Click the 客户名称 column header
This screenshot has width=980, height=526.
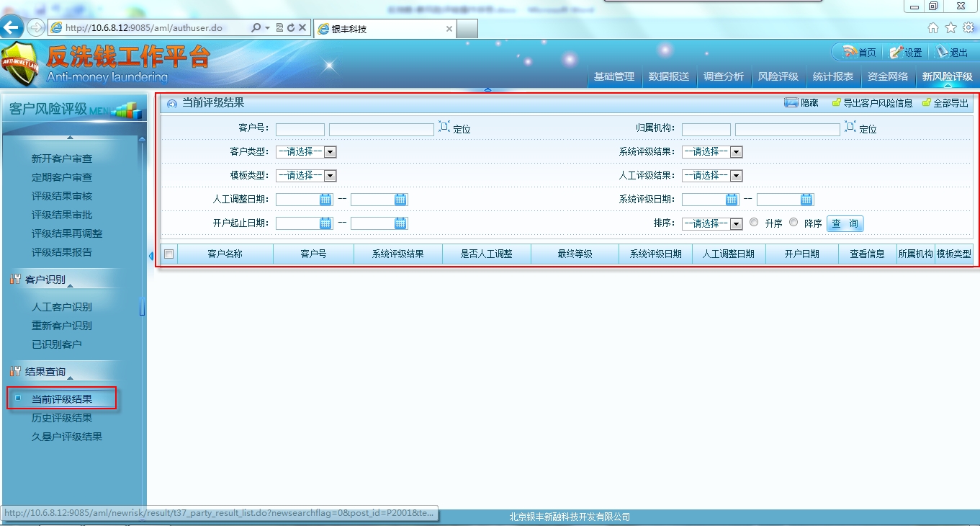point(225,254)
